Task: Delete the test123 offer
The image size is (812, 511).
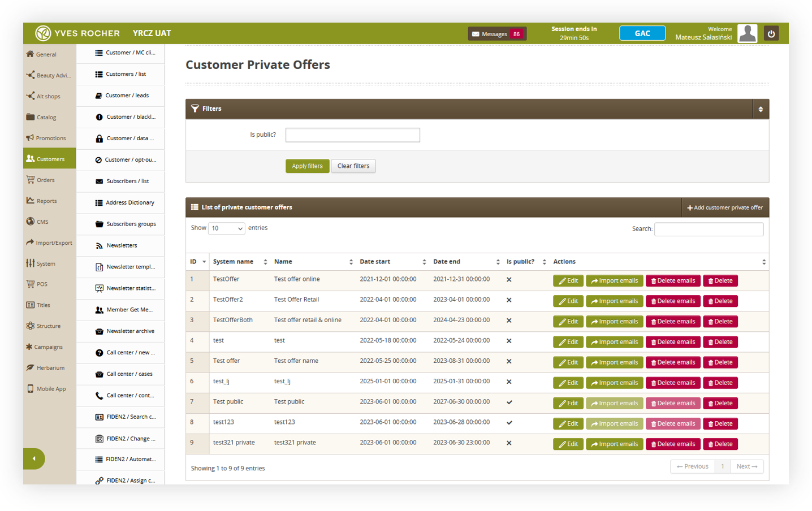Action: 720,423
